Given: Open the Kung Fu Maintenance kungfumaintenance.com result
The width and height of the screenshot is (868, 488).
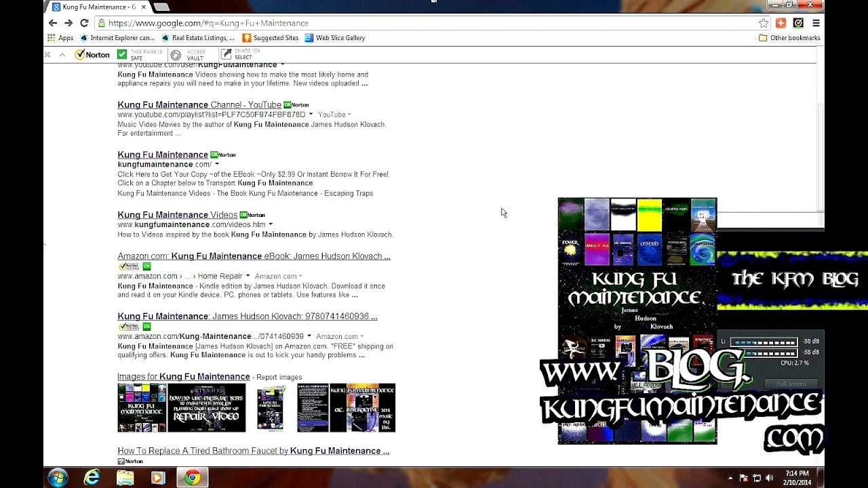Looking at the screenshot, I should pos(163,155).
